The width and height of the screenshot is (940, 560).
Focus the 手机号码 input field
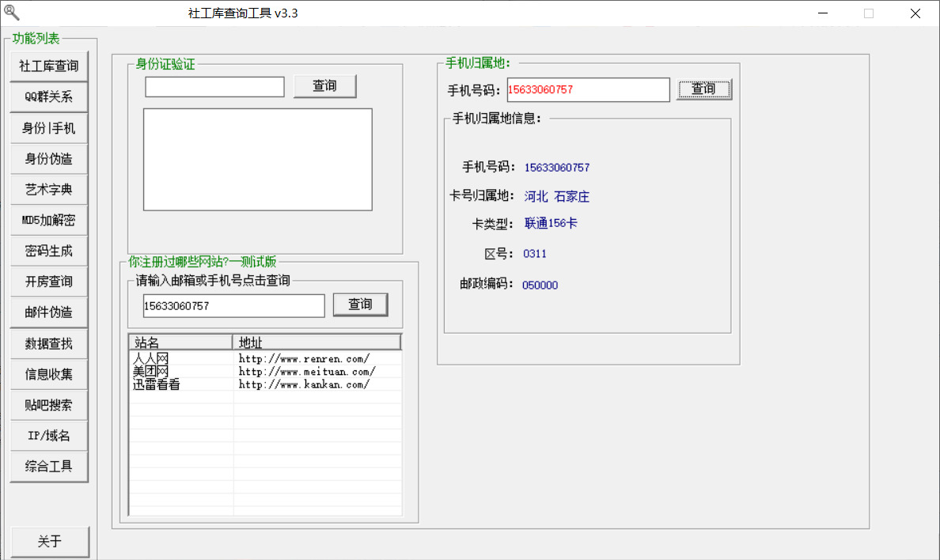(x=588, y=90)
